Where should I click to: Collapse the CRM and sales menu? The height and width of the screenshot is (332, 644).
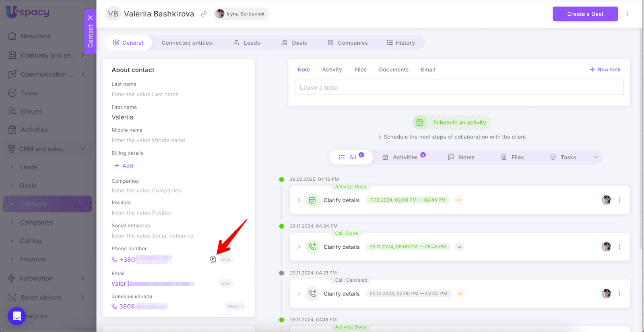pyautogui.click(x=83, y=149)
